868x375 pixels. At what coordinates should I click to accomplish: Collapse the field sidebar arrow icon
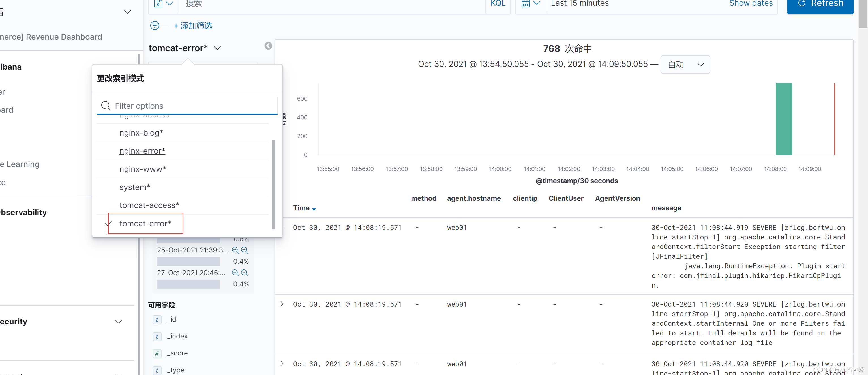point(268,46)
